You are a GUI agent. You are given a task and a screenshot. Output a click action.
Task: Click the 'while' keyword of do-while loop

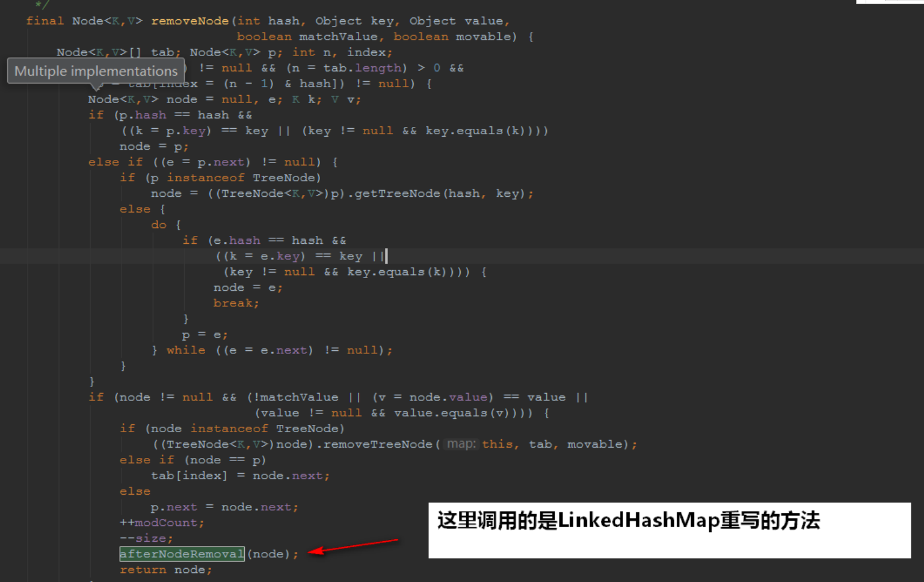tap(186, 350)
